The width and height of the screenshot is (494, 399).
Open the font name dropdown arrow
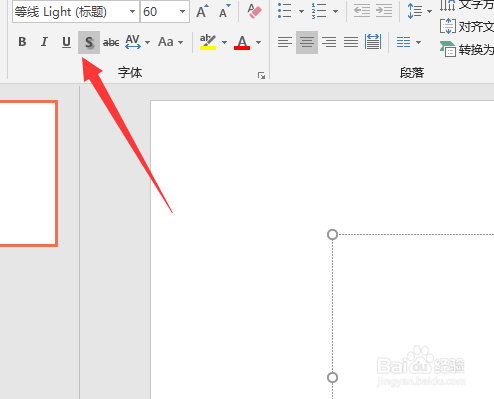[132, 12]
